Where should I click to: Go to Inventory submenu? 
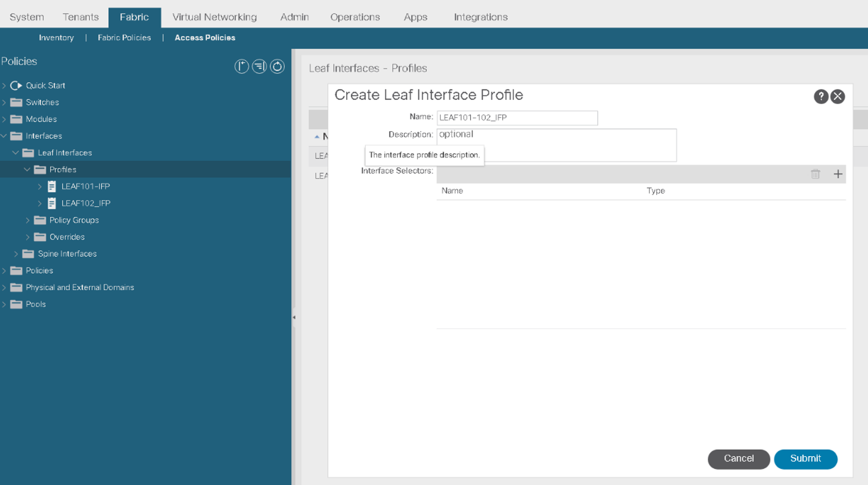click(56, 37)
